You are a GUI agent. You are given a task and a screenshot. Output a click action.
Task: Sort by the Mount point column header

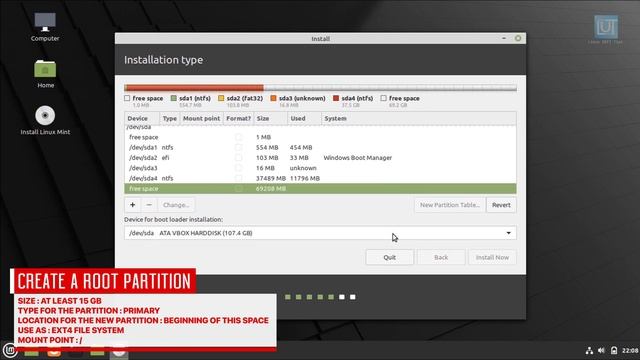pos(201,118)
